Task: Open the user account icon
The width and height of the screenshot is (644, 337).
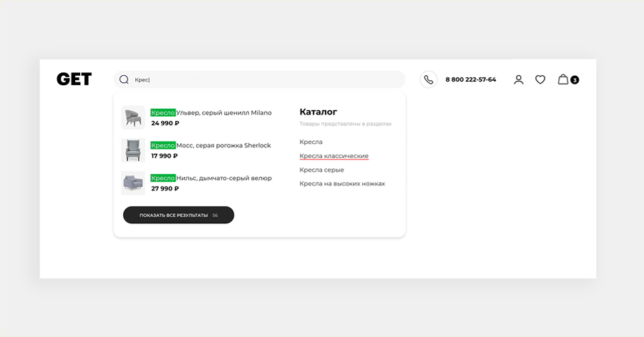Action: (519, 79)
